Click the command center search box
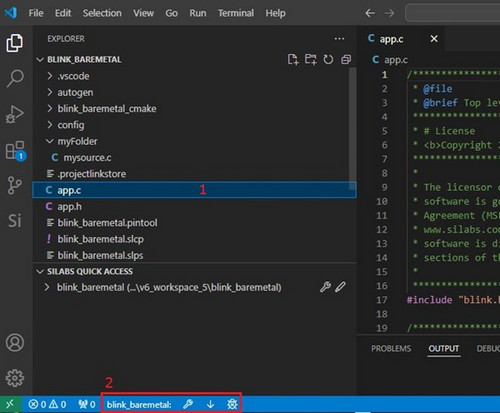 pos(453,13)
